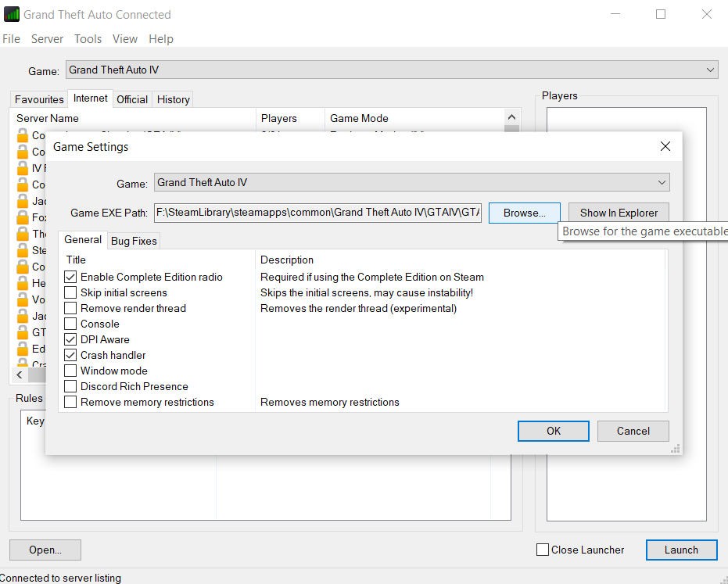Screen dimensions: 728x584
Task: Uncheck DPI Aware option
Action: click(x=70, y=339)
